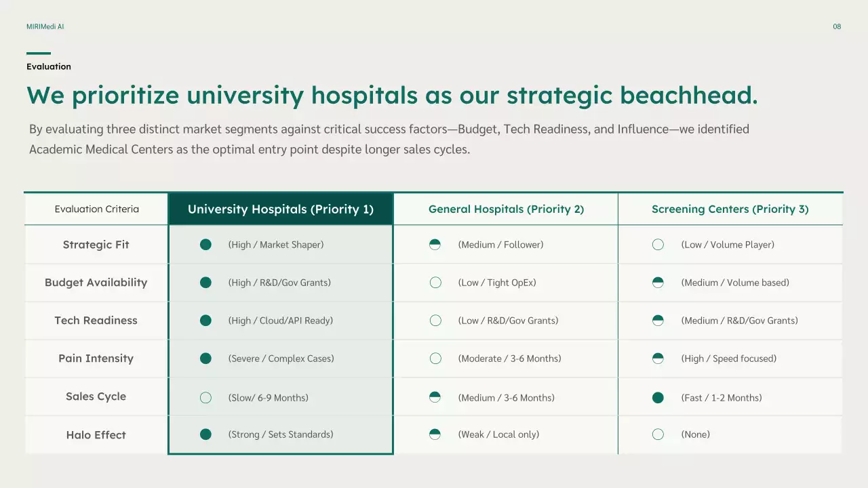The height and width of the screenshot is (488, 868).
Task: Click the empty circle beside Slow/ 6-9 Months
Action: coord(205,398)
